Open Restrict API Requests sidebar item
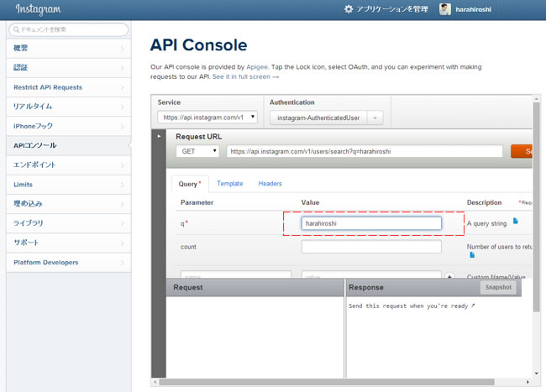The width and height of the screenshot is (546, 392). [69, 87]
